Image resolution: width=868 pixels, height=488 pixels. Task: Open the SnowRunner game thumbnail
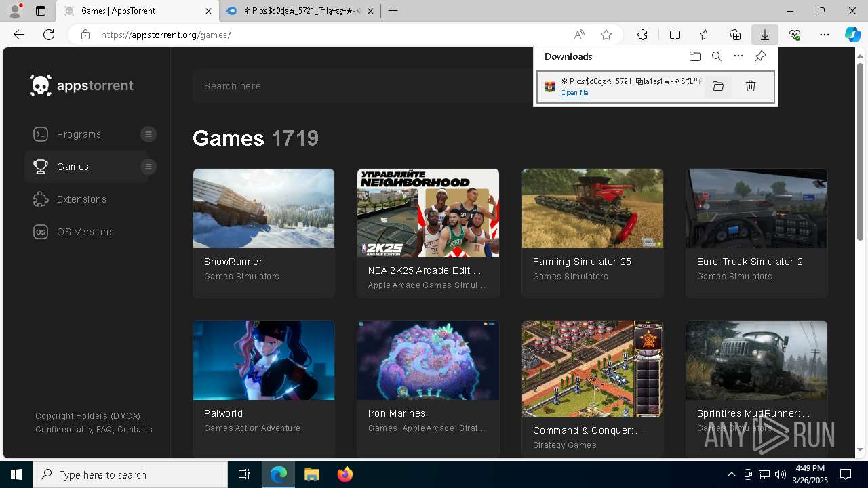click(264, 208)
